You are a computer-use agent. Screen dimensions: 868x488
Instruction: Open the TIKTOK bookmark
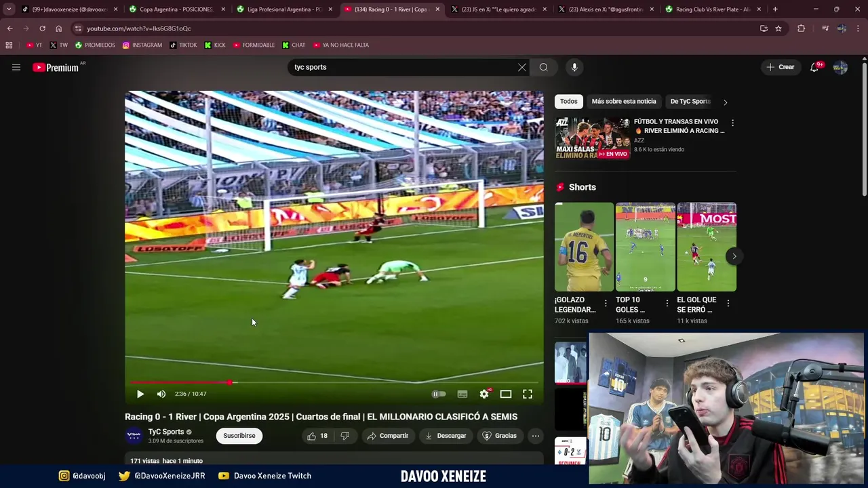(x=183, y=45)
